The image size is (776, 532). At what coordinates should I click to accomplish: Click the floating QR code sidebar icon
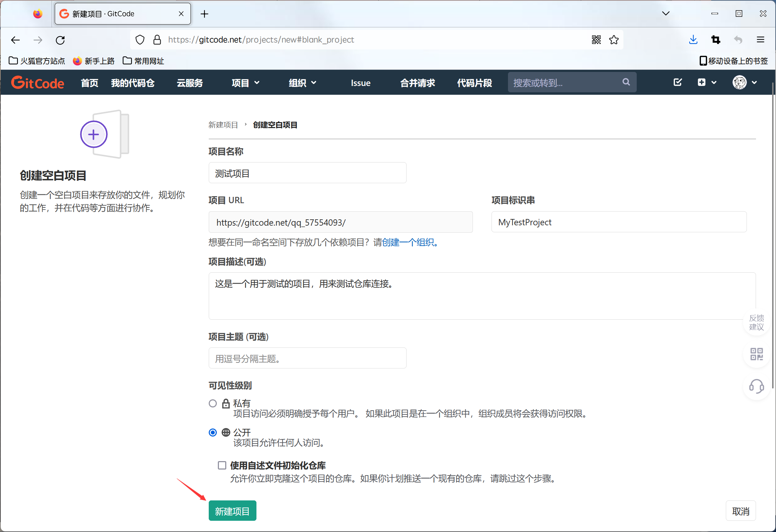point(756,354)
